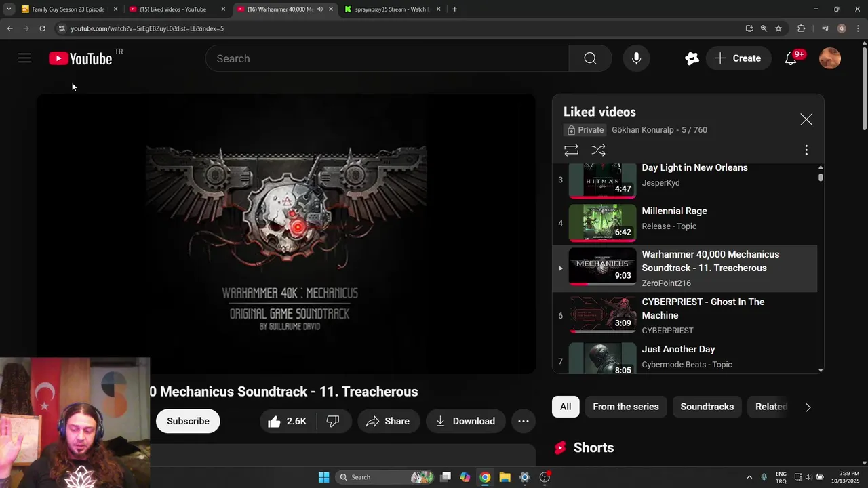Image resolution: width=868 pixels, height=488 pixels.
Task: Open Chrome three-dot menu
Action: pos(859,28)
